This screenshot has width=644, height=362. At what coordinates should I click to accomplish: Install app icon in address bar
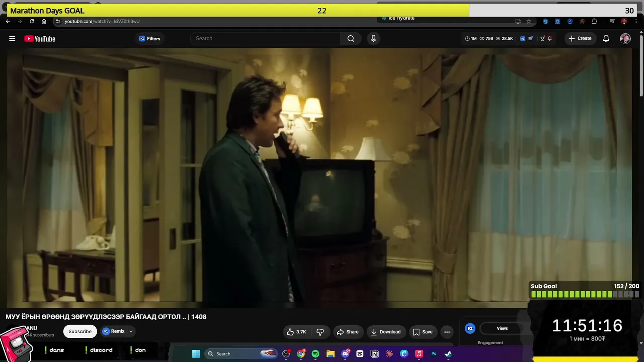point(518,21)
